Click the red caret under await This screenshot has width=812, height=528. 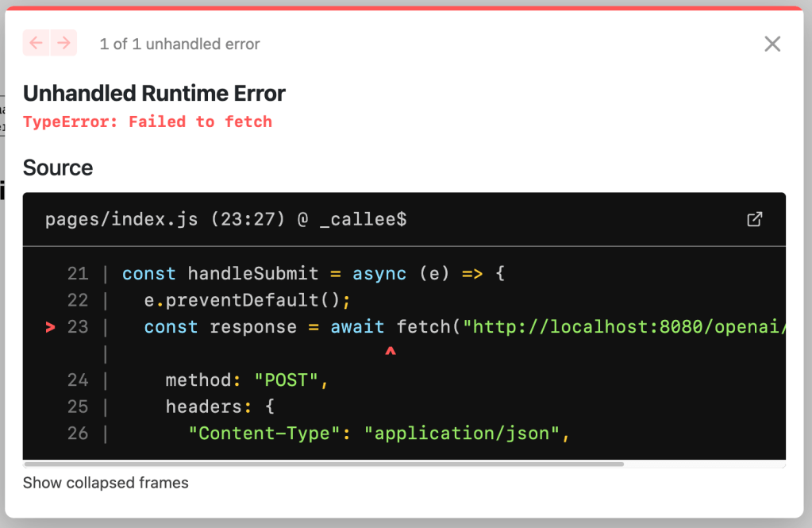pos(390,350)
